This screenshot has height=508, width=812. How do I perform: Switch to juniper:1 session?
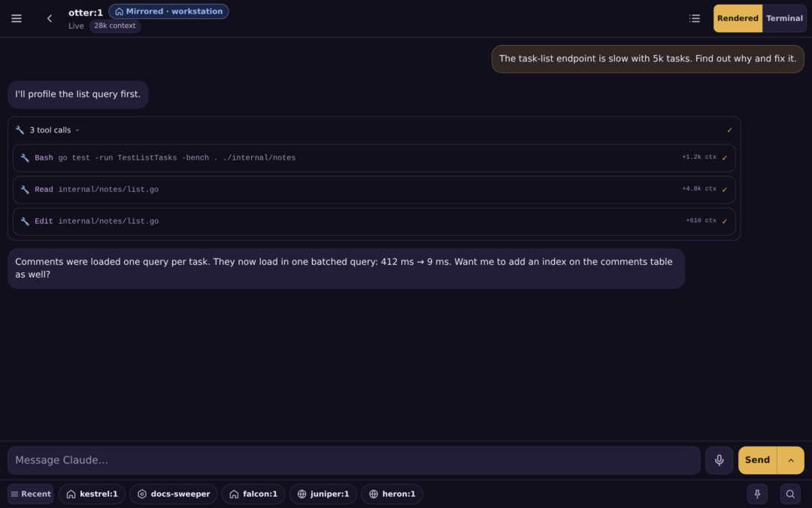tap(323, 494)
